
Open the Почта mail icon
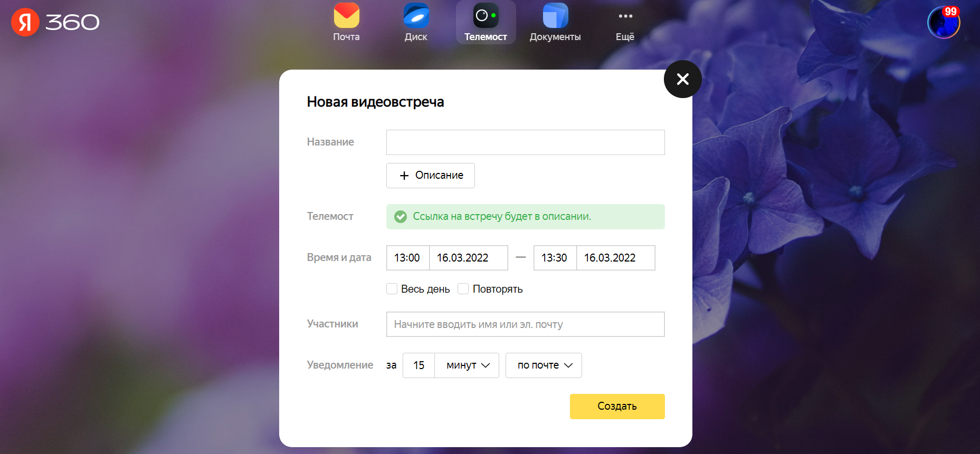tap(346, 16)
